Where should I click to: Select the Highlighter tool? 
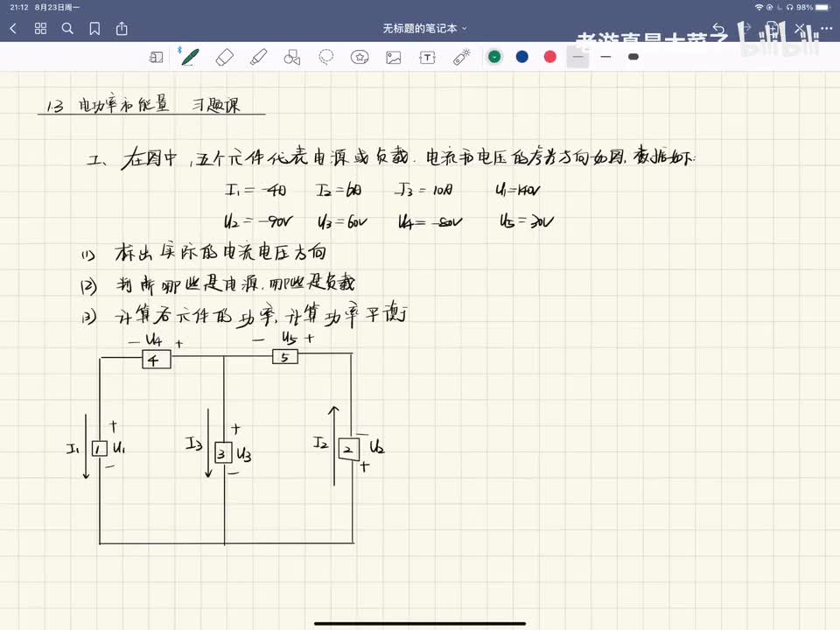point(258,58)
